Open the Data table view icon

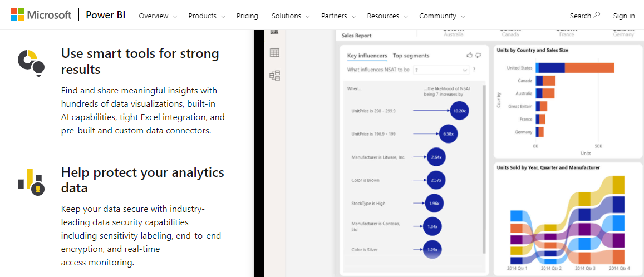(x=274, y=53)
